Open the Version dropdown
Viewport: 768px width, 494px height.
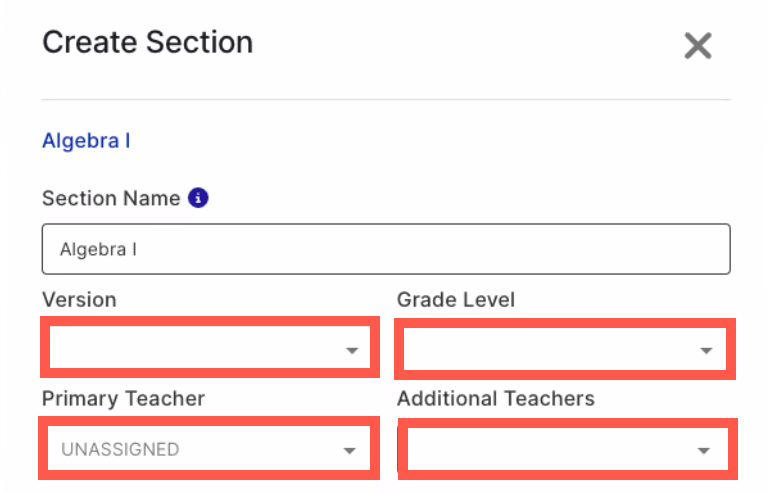210,347
